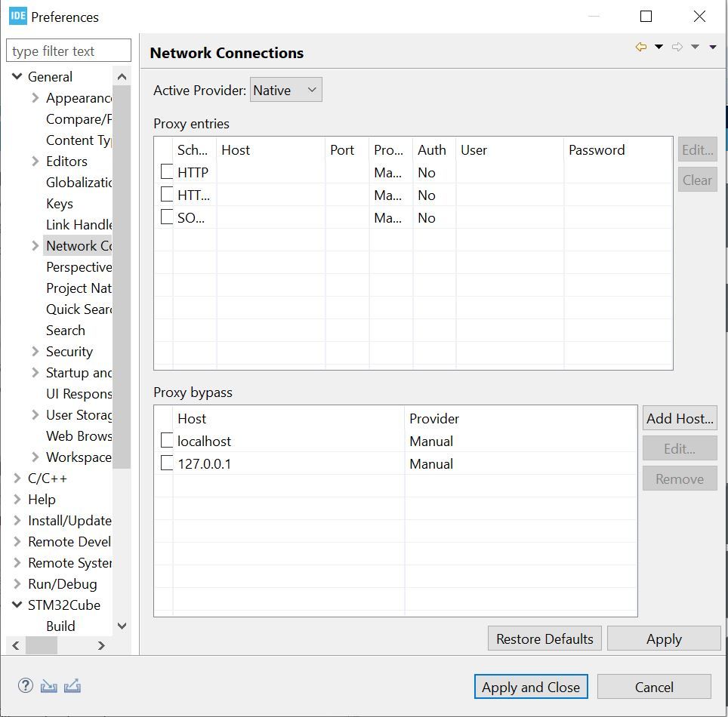Click the Port column header
Image resolution: width=728 pixels, height=717 pixels.
(x=347, y=149)
